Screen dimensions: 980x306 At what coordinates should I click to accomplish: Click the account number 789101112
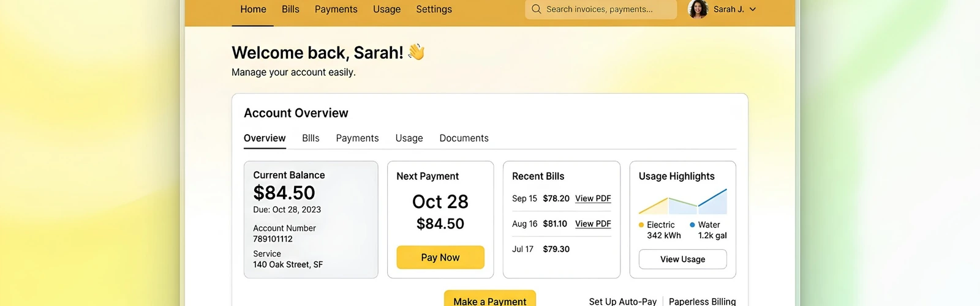tap(273, 239)
